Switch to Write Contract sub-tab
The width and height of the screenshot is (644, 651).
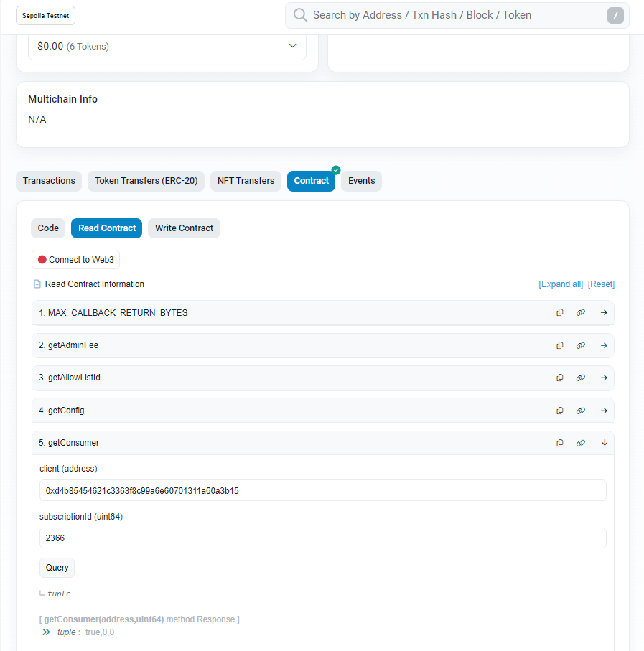coord(184,228)
